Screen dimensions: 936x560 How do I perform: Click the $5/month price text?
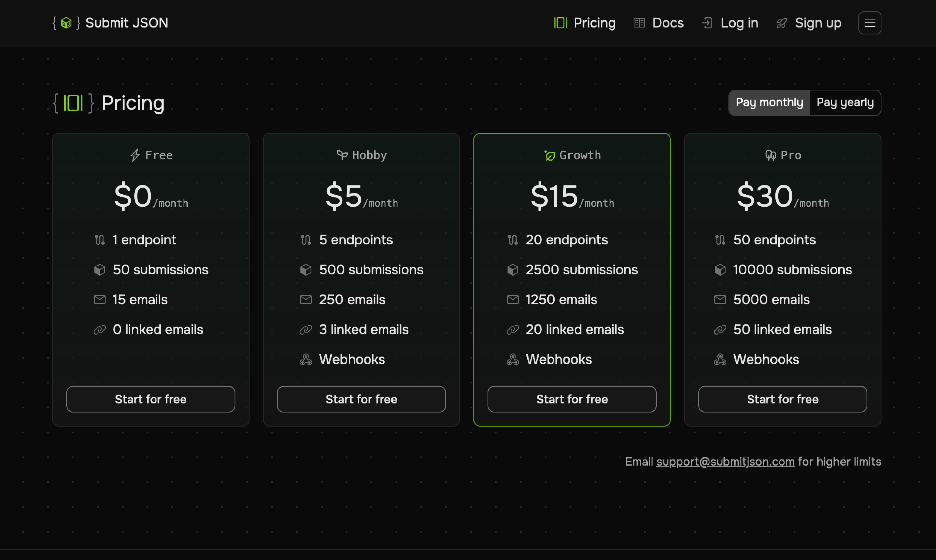362,196
